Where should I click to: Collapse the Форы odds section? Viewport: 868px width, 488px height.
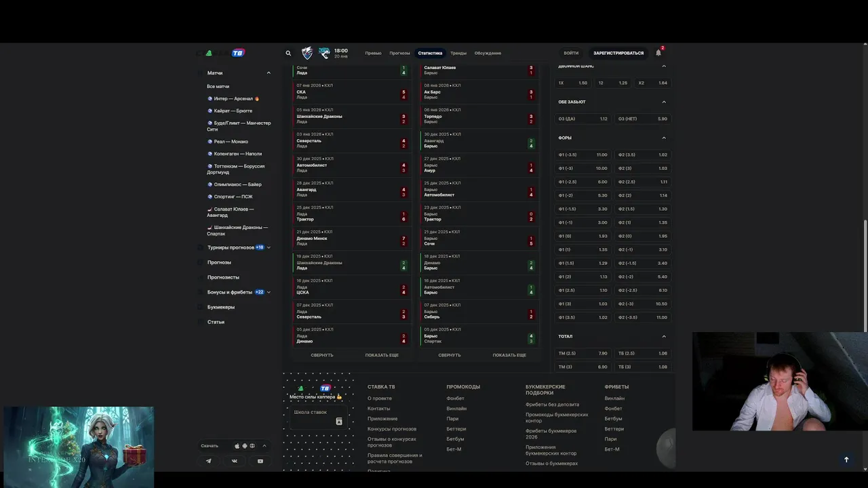click(664, 138)
